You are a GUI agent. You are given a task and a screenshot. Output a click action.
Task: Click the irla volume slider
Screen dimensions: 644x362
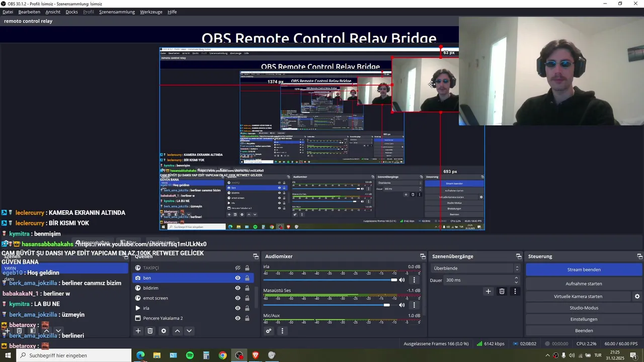(330, 280)
